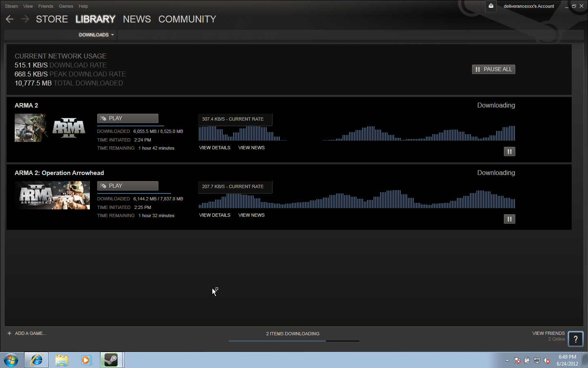The height and width of the screenshot is (368, 588).
Task: Click the plus icon beside Add a Game
Action: tap(9, 333)
